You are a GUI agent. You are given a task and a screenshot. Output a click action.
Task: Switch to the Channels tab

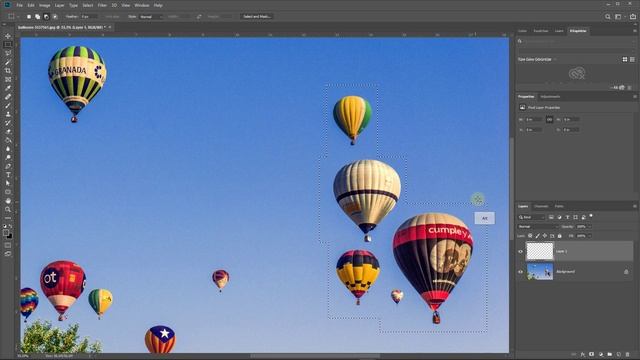[541, 207]
